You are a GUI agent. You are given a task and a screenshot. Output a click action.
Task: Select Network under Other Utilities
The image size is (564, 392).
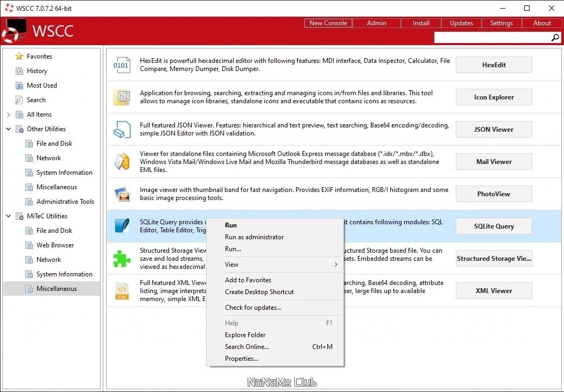pos(52,158)
